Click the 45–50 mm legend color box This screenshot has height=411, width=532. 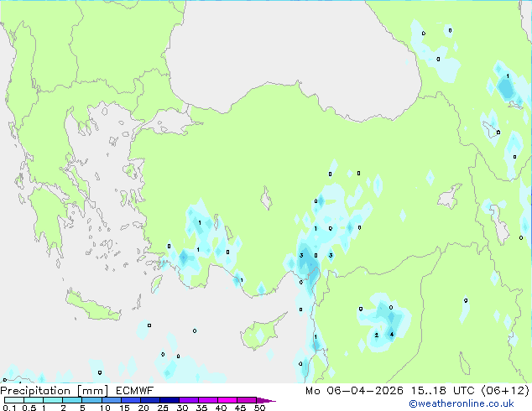pyautogui.click(x=247, y=400)
